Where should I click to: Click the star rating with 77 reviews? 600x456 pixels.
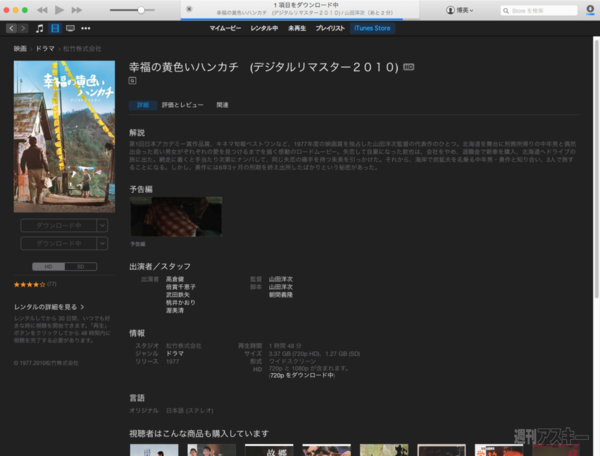coord(35,284)
